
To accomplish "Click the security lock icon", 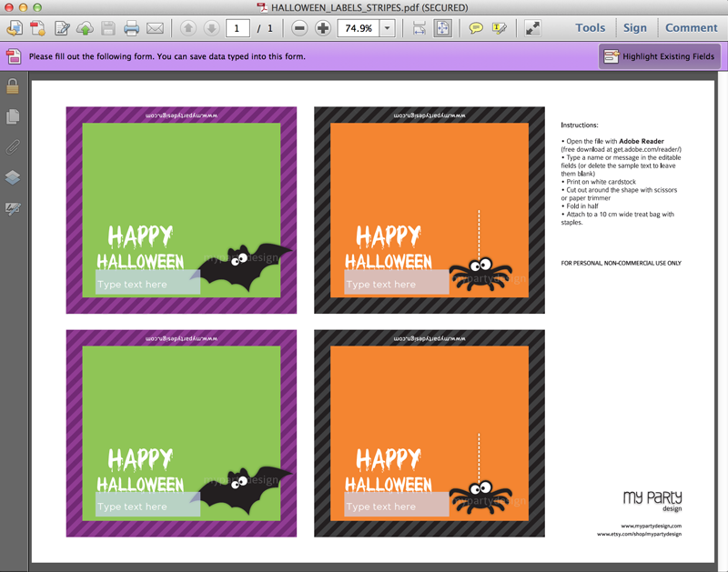I will click(x=13, y=86).
